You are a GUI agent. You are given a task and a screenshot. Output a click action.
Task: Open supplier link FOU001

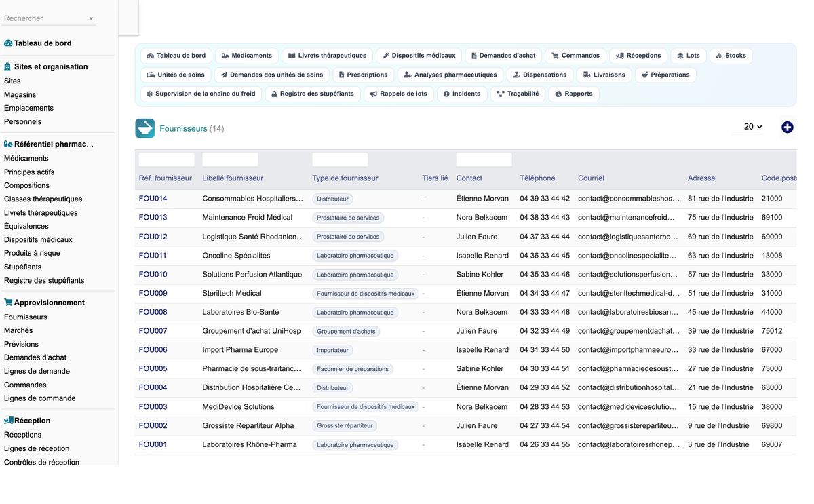[153, 445]
